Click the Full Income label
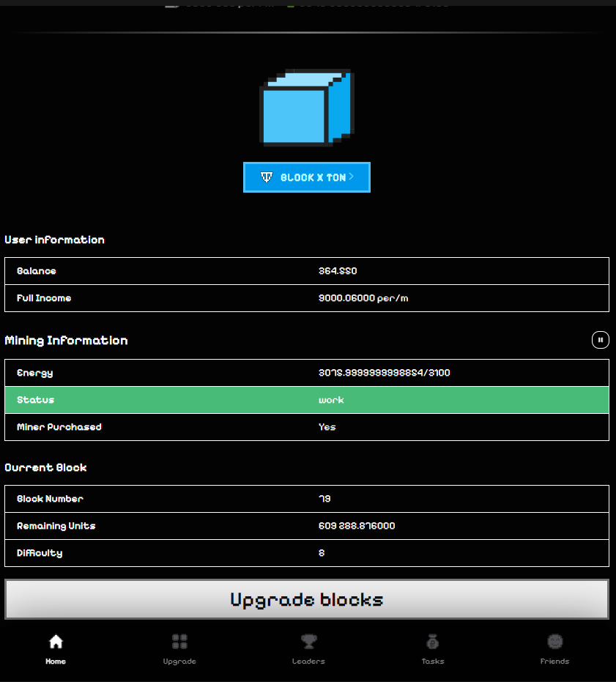The height and width of the screenshot is (682, 616). [x=44, y=298]
